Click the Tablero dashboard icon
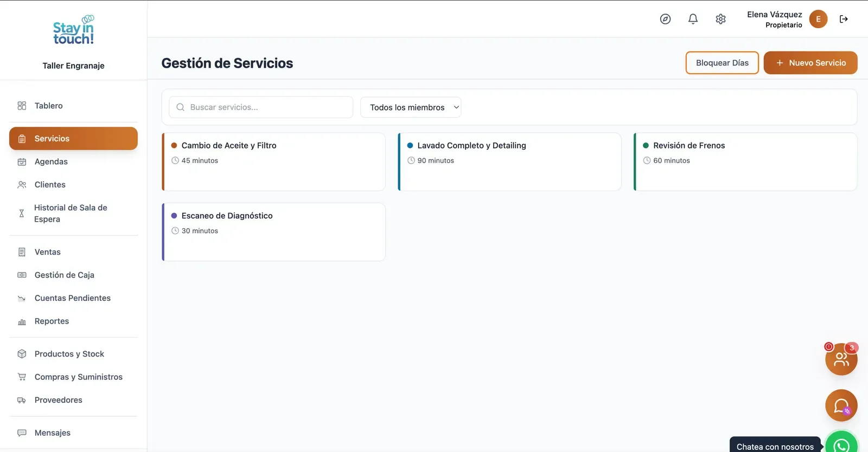The width and height of the screenshot is (868, 452). pyautogui.click(x=22, y=106)
